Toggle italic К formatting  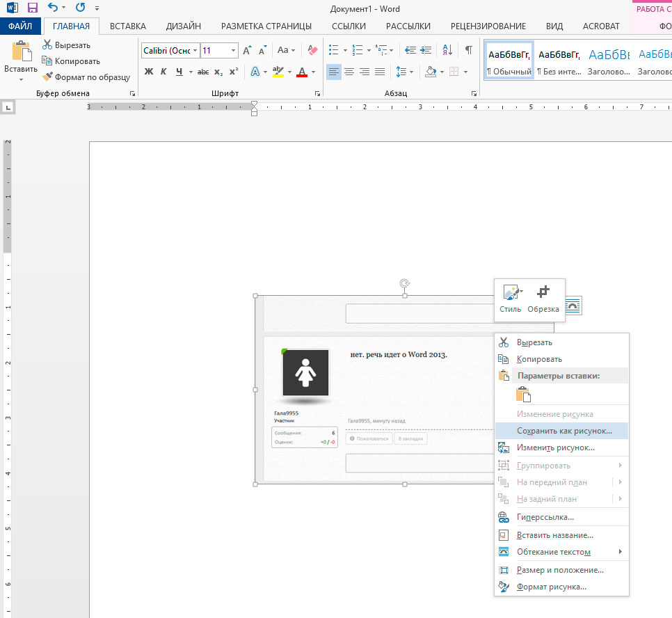coord(163,72)
